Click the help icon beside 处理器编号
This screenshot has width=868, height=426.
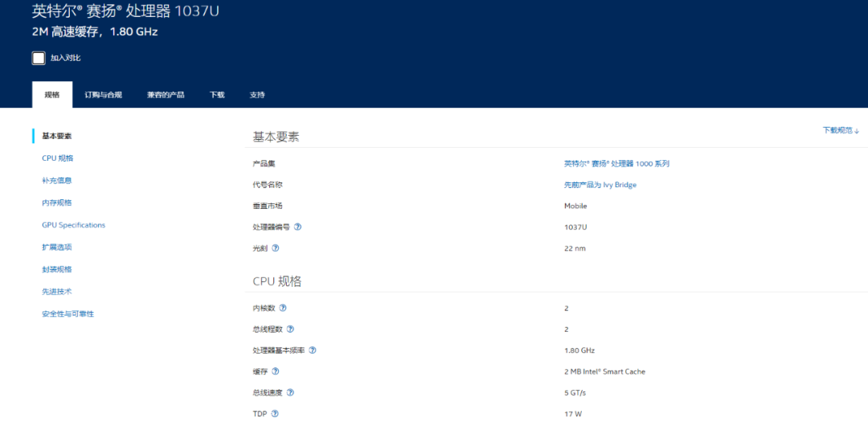coord(298,227)
